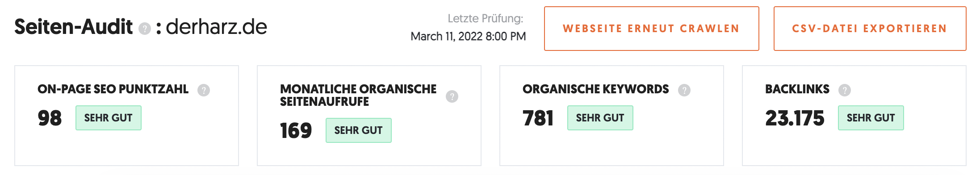
Task: Click the On-Page SEO score value 98
Action: [50, 118]
